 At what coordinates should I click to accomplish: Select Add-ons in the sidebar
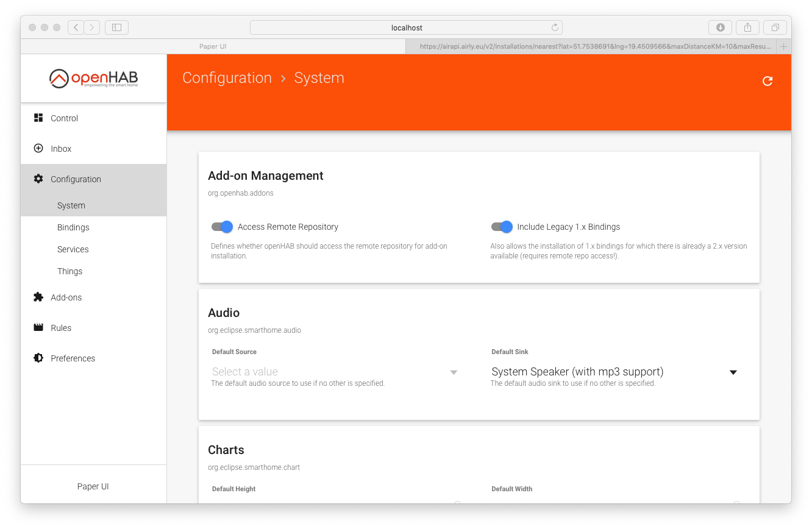[x=93, y=297]
